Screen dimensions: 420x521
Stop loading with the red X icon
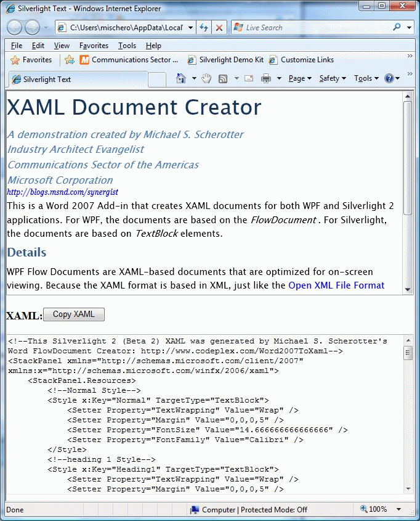tap(219, 28)
